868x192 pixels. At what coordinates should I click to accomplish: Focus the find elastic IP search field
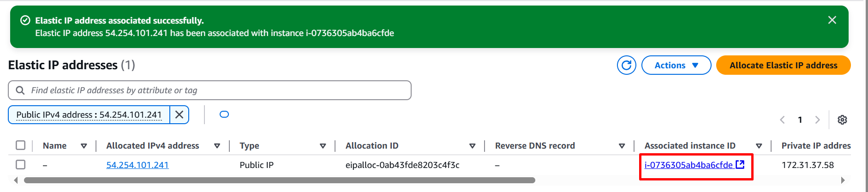tap(210, 90)
